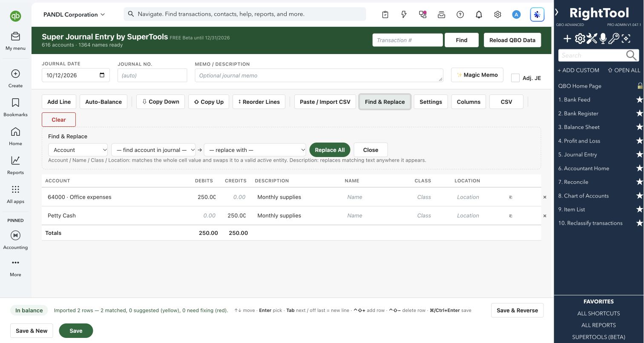
Task: Toggle favorite star for Bank Feed
Action: coord(639,100)
